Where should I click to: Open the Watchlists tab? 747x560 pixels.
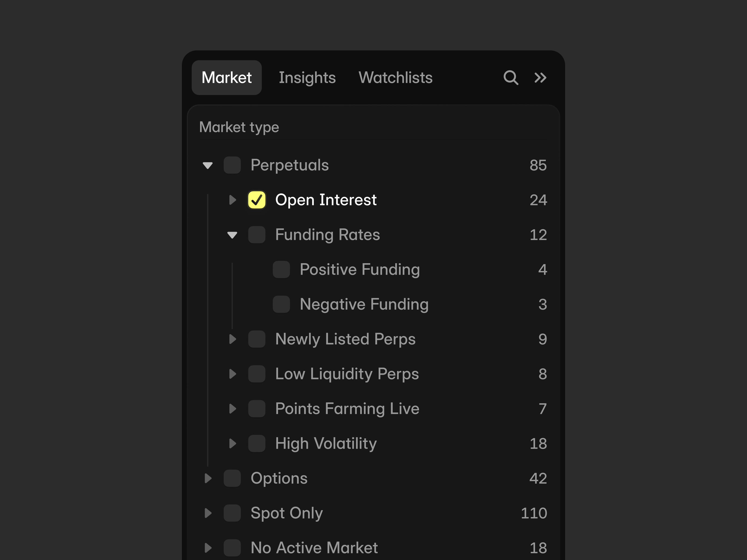395,78
